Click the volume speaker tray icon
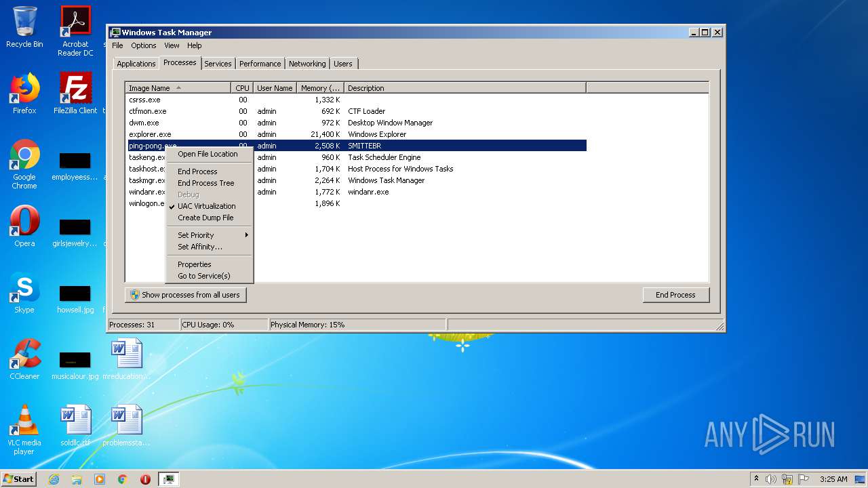The height and width of the screenshot is (488, 868). point(771,479)
